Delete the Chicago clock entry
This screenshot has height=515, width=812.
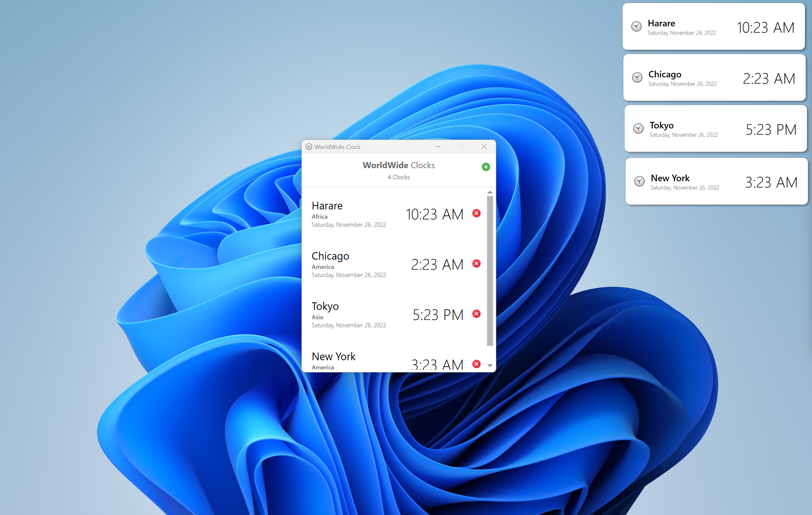[476, 264]
